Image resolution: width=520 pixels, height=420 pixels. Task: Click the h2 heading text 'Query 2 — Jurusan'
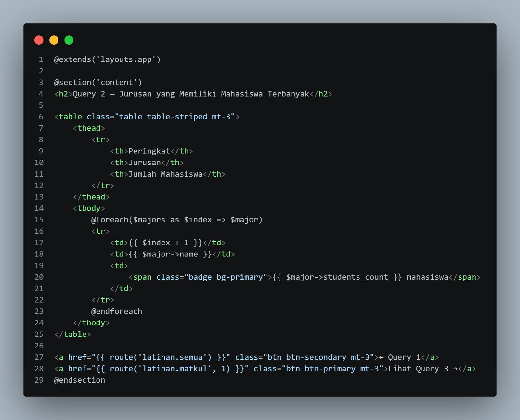(x=112, y=94)
